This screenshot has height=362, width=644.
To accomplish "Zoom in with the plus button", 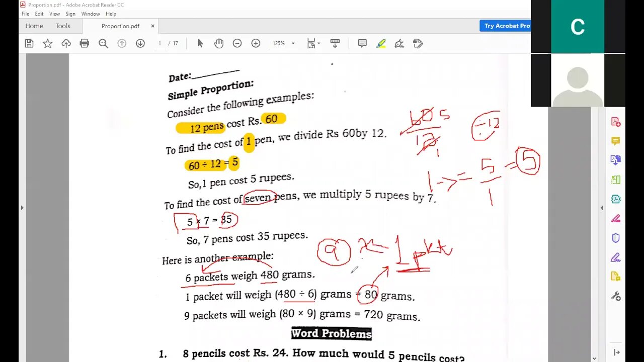I will (256, 44).
